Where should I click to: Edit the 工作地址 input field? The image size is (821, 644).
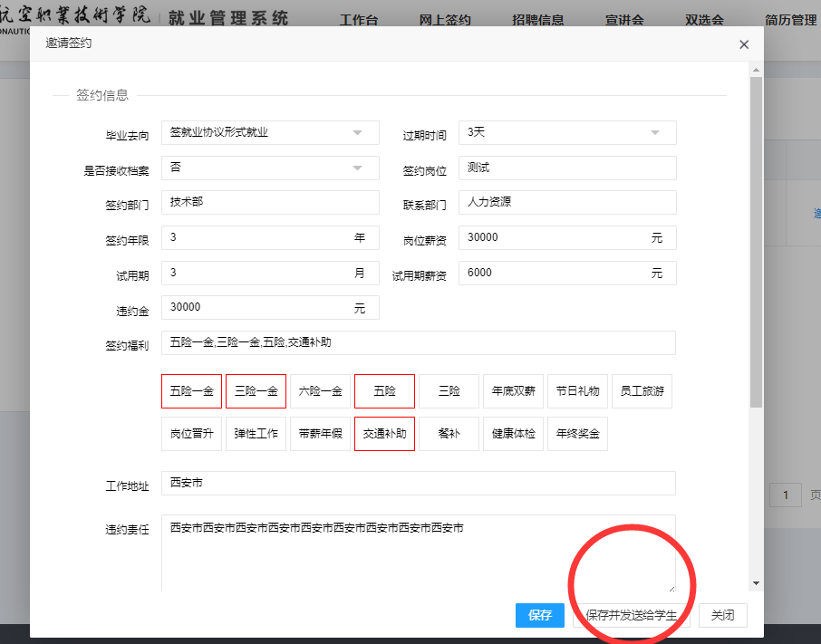click(x=418, y=484)
